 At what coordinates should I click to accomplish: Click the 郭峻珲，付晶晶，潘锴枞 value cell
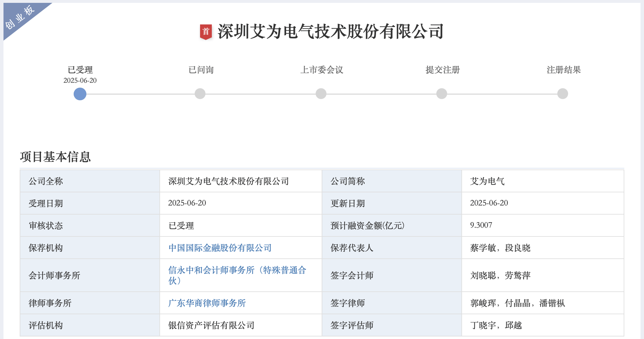(x=543, y=303)
